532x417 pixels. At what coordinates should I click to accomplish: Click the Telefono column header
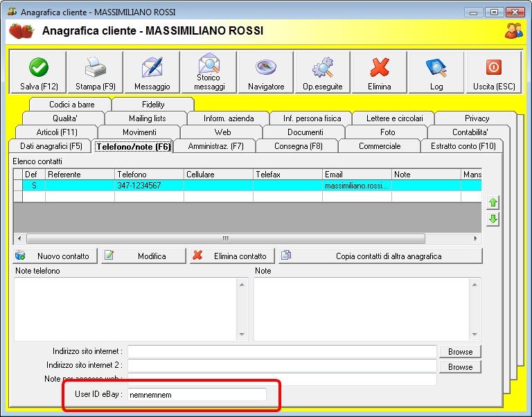[x=149, y=175]
